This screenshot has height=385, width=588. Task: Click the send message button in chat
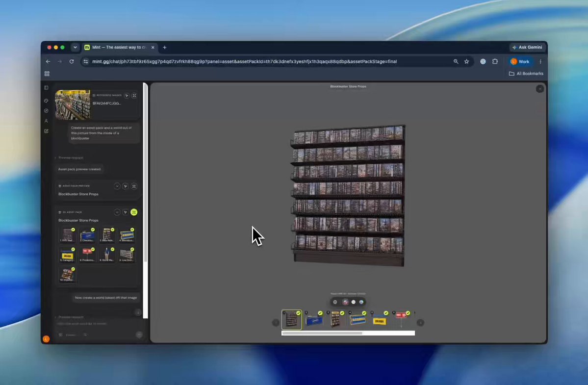click(x=139, y=335)
